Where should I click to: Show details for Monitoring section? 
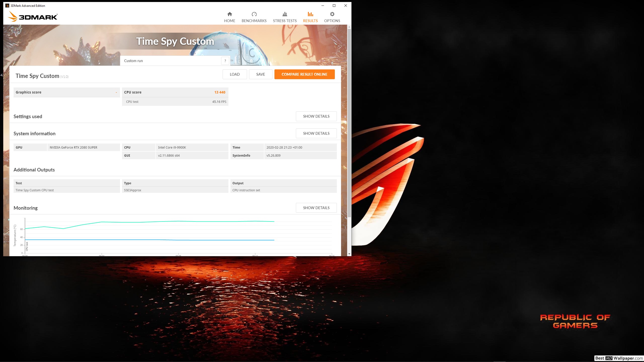[x=316, y=208]
